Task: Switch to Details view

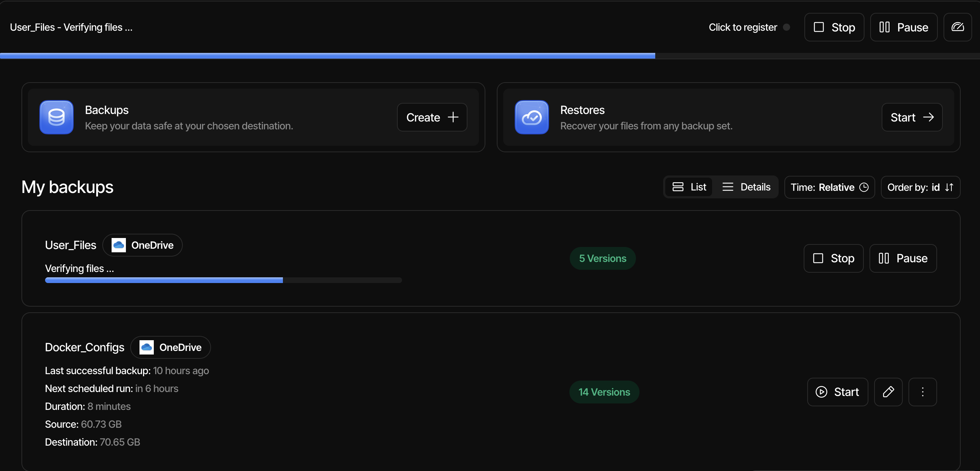Action: [x=746, y=187]
